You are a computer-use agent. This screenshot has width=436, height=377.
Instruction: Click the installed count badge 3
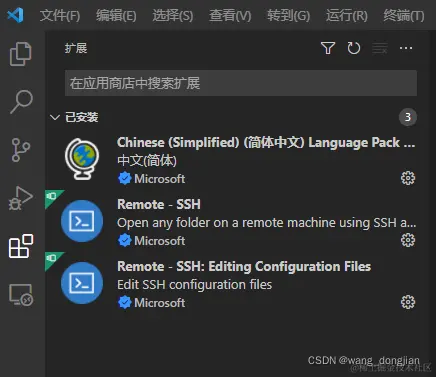pos(408,117)
